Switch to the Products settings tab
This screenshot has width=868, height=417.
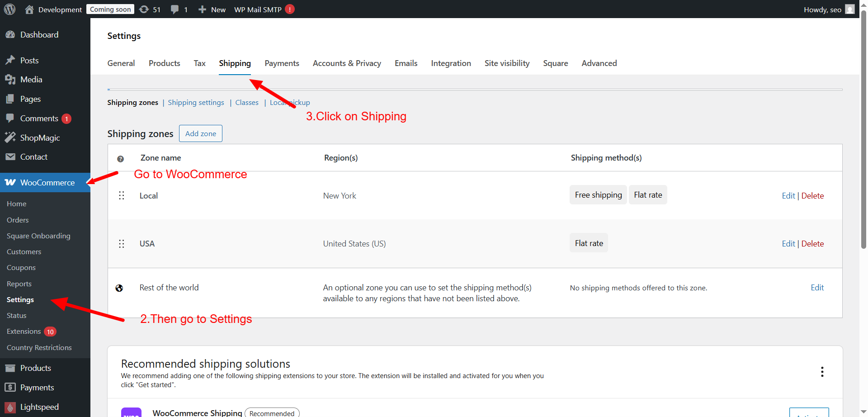165,63
